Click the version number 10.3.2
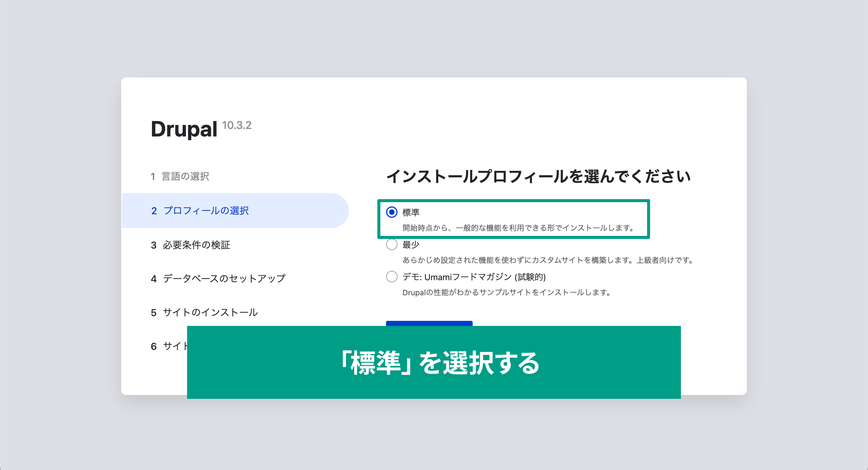Viewport: 868px width, 470px height. (237, 125)
